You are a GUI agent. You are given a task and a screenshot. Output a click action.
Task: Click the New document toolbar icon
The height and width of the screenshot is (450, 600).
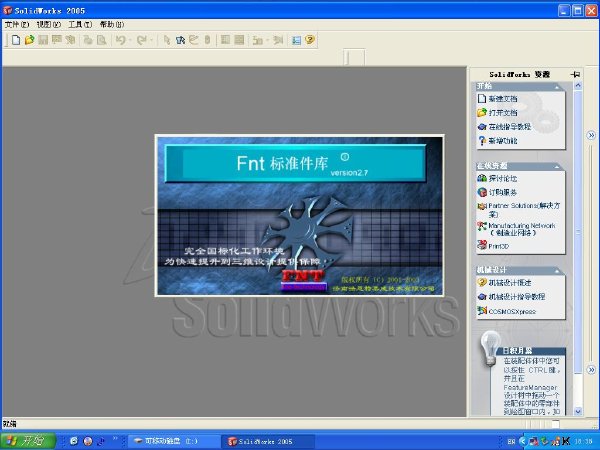[16, 40]
